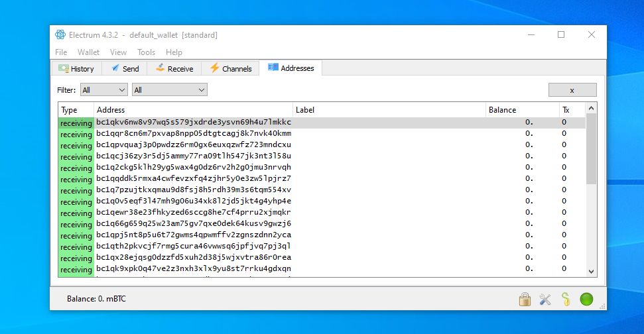This screenshot has width=644, height=334.
Task: Select address bc1qk9xpk0q47ve2z3nxh3xlx9yu8st7rrku4gdxqn
Action: 194,269
